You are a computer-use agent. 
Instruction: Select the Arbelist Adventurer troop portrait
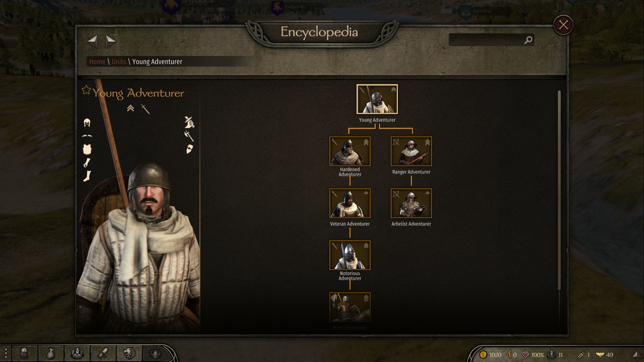coord(411,203)
